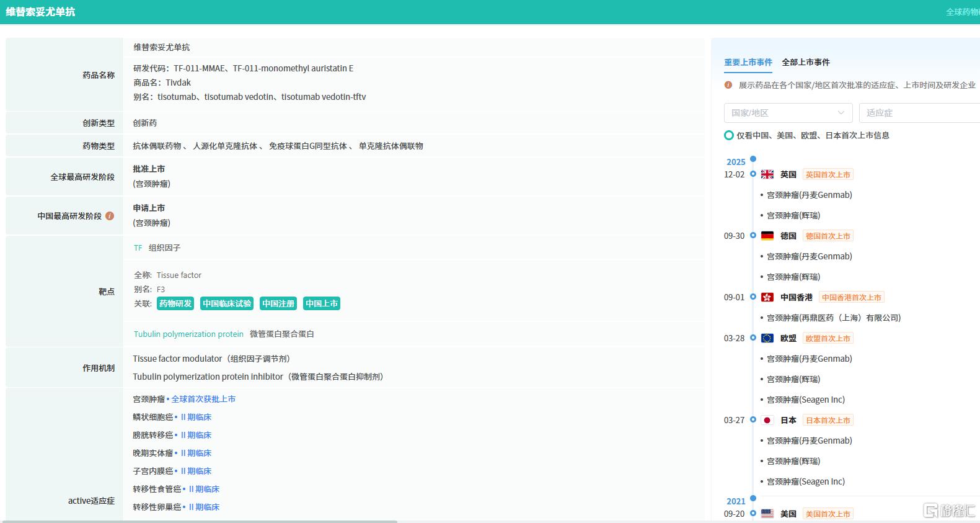Click the 03-28 timeline marker dot
The image size is (980, 523).
pyautogui.click(x=753, y=338)
